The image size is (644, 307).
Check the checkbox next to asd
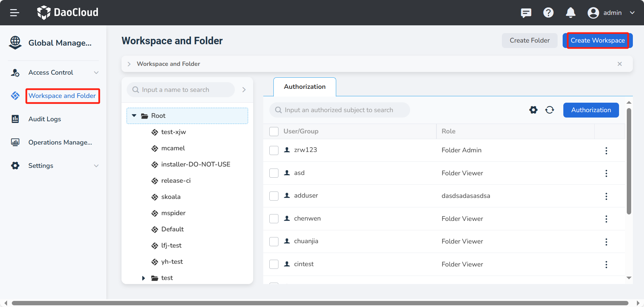274,173
